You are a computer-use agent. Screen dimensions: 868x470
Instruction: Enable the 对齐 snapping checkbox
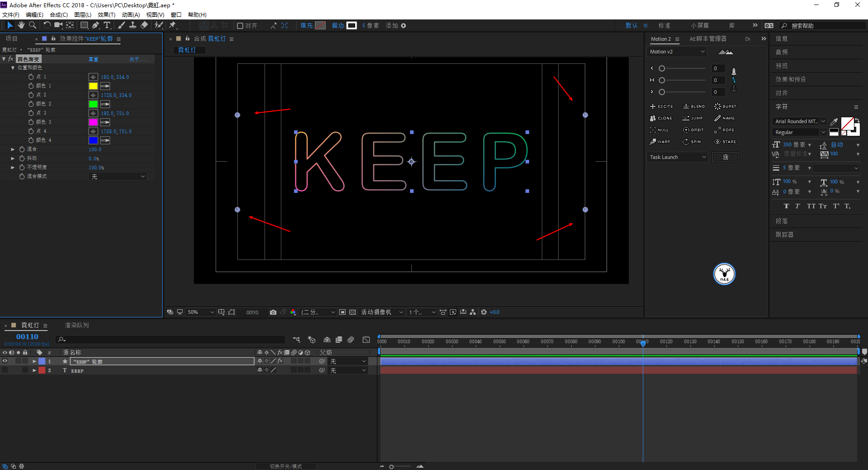pos(240,26)
